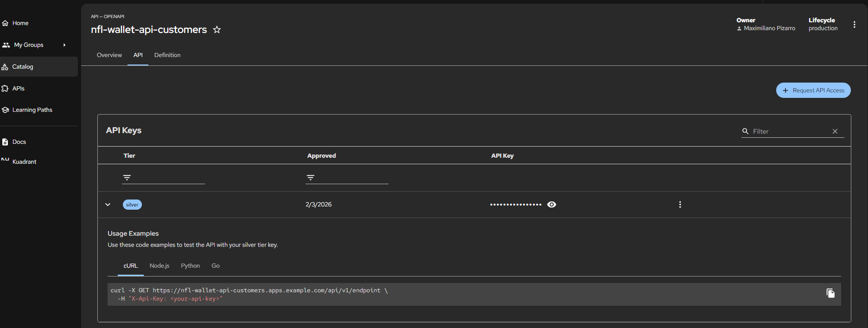This screenshot has width=868, height=328.
Task: Open the page options kebab menu near Lifecycle
Action: (x=854, y=25)
